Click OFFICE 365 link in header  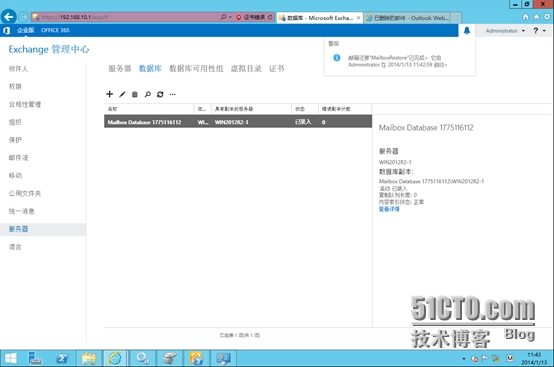pos(55,30)
